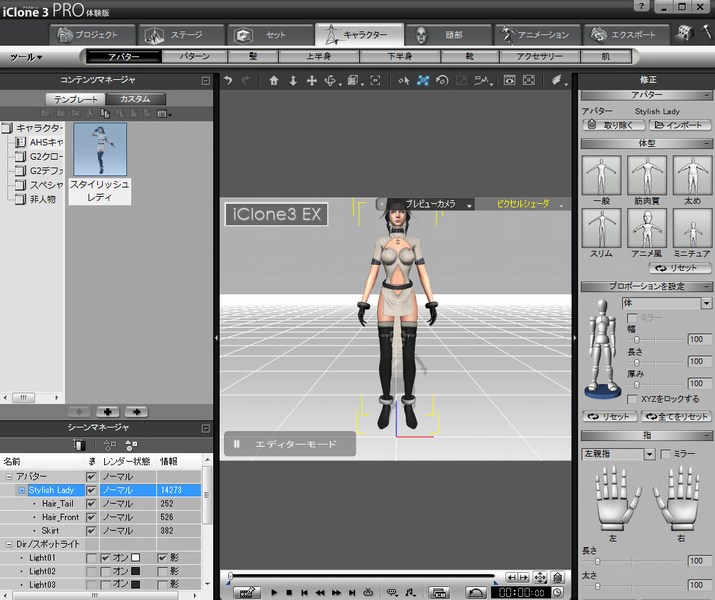Click the help question mark button
715x600 pixels.
pyautogui.click(x=641, y=7)
